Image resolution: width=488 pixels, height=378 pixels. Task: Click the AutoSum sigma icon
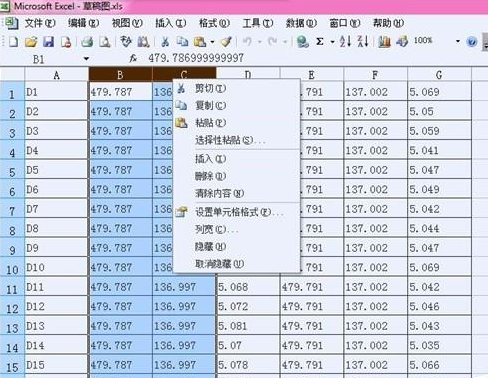[x=320, y=42]
